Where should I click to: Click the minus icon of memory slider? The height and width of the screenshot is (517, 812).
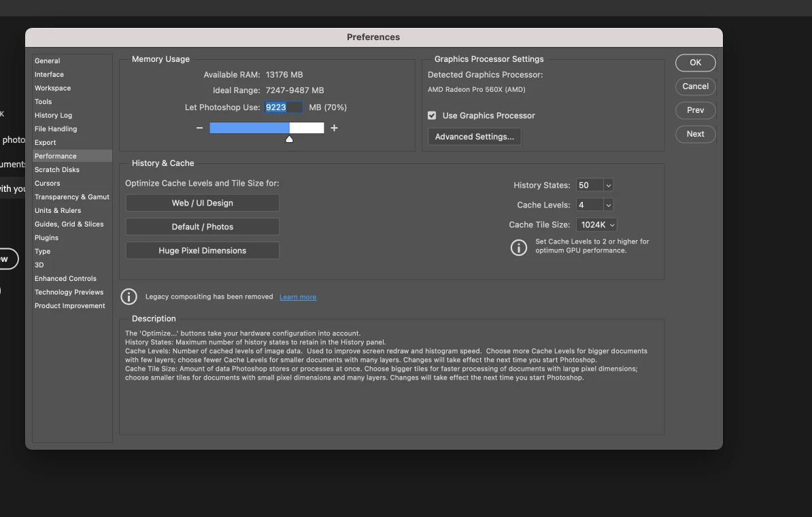(x=199, y=128)
